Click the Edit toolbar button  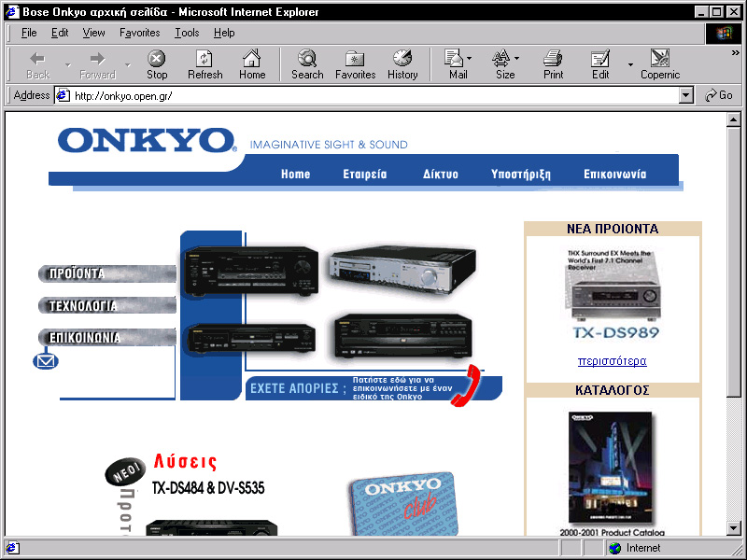pyautogui.click(x=600, y=64)
